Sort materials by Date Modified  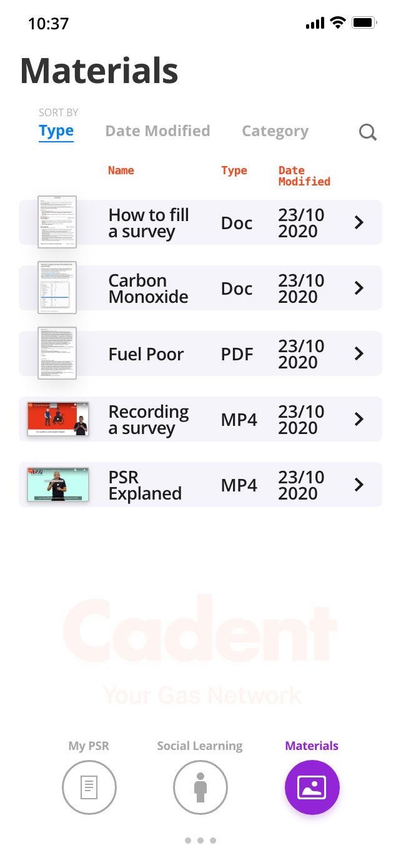[157, 131]
